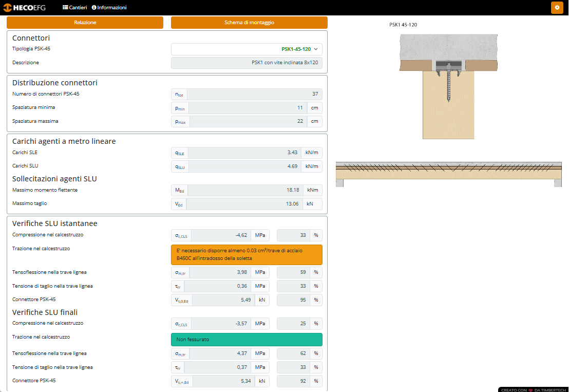This screenshot has width=569, height=392.
Task: Click the HECO EFG logo
Action: coord(24,7)
